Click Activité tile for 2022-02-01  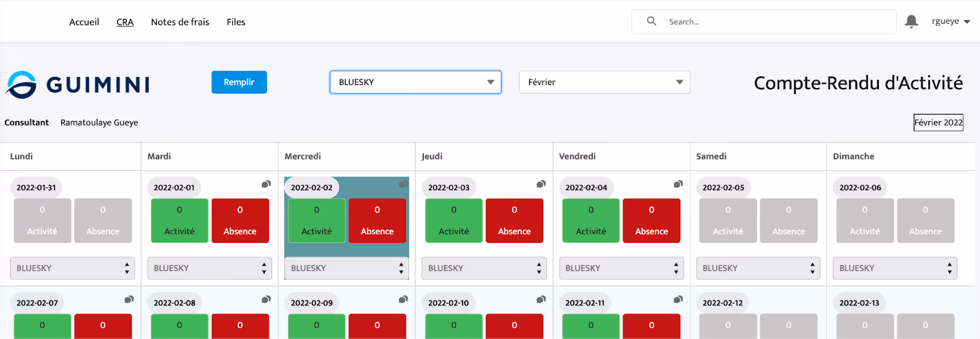[x=179, y=220]
